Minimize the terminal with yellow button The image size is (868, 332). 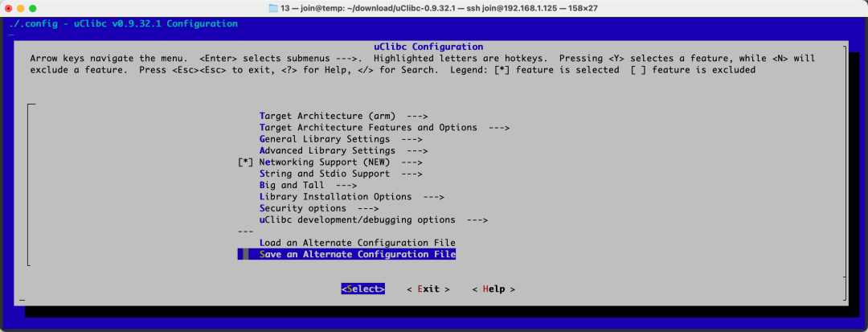click(20, 8)
